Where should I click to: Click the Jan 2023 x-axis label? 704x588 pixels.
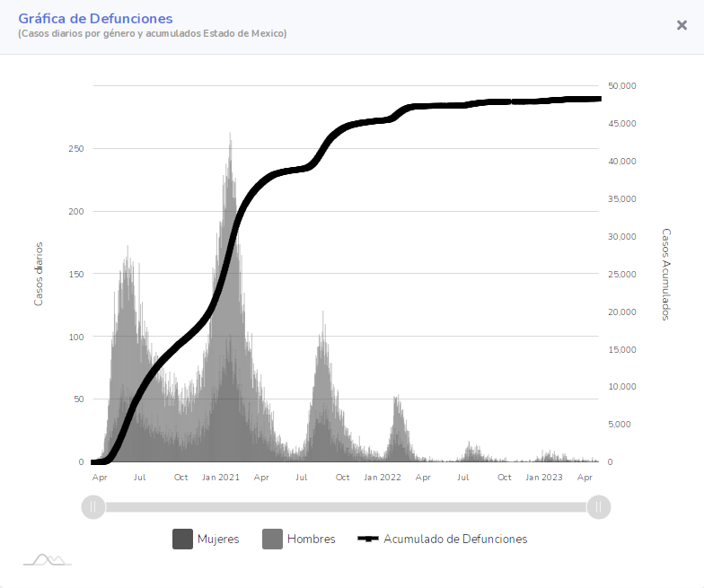click(x=544, y=478)
